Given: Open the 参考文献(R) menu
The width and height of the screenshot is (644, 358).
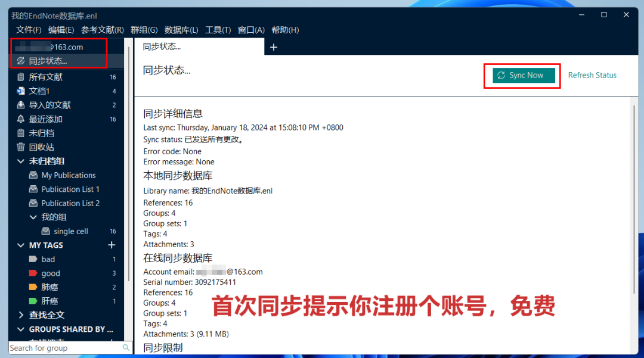Looking at the screenshot, I should pyautogui.click(x=103, y=30).
